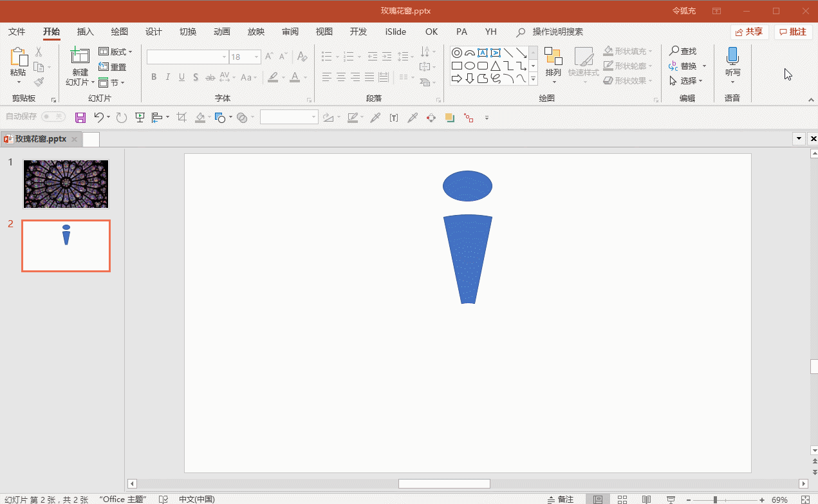This screenshot has width=818, height=504.
Task: Click the font color A button
Action: pyautogui.click(x=295, y=77)
